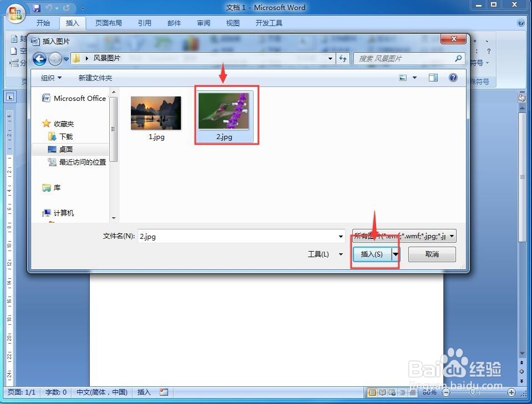Open the Customize Quick Access Toolbar arrow

83,8
